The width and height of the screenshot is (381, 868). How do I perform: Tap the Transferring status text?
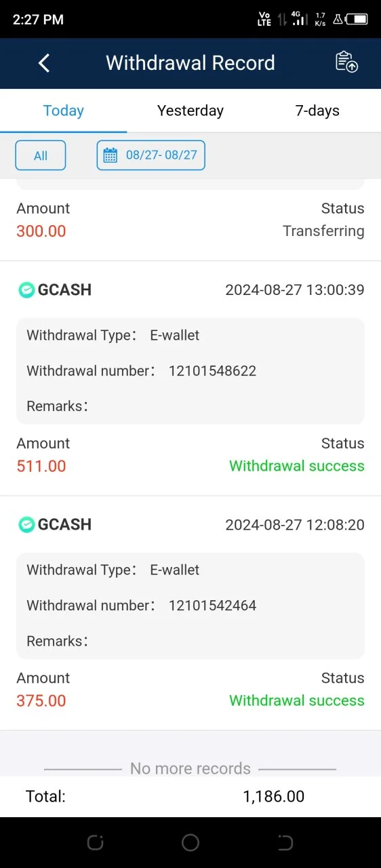[x=323, y=231]
